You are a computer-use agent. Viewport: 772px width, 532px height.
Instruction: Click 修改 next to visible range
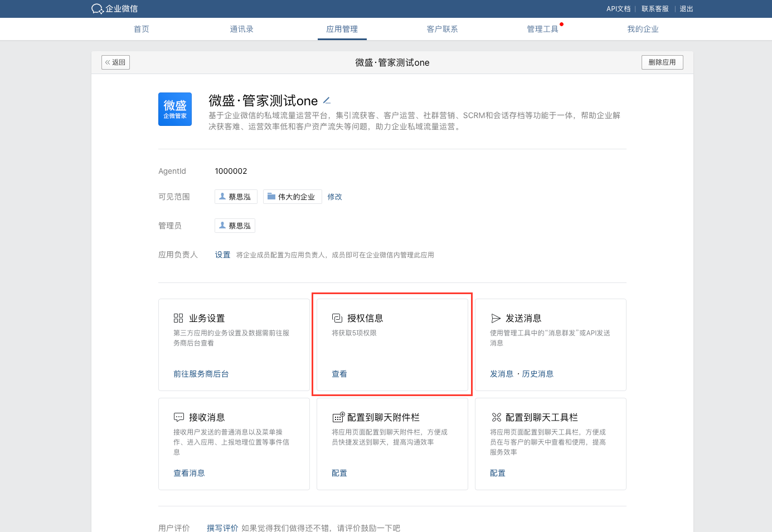click(335, 197)
